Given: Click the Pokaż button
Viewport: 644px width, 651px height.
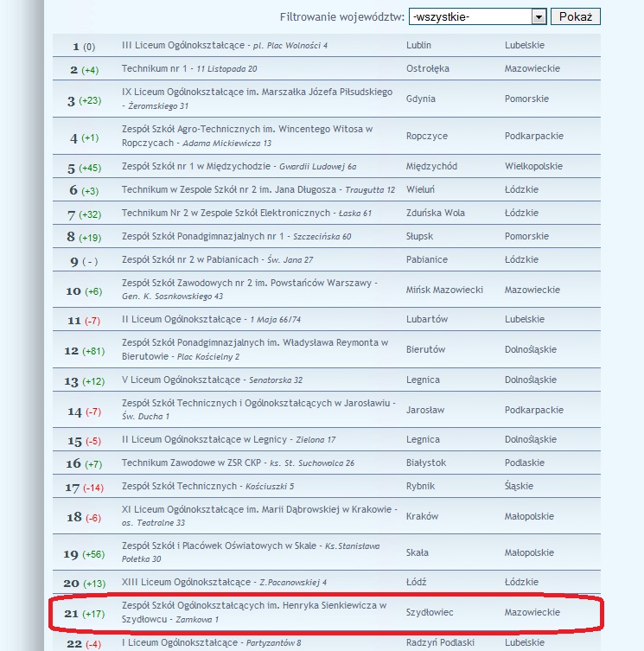Looking at the screenshot, I should click(x=575, y=16).
